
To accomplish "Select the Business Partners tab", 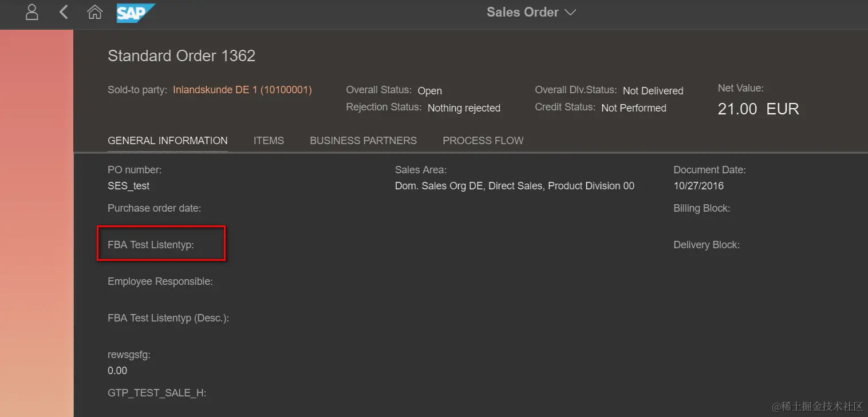I will 363,141.
